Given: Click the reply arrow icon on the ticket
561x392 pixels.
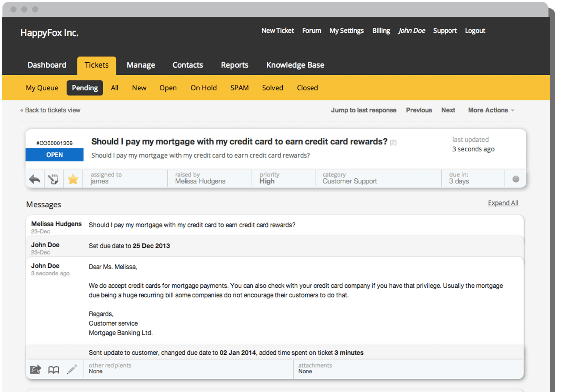Looking at the screenshot, I should tap(35, 178).
